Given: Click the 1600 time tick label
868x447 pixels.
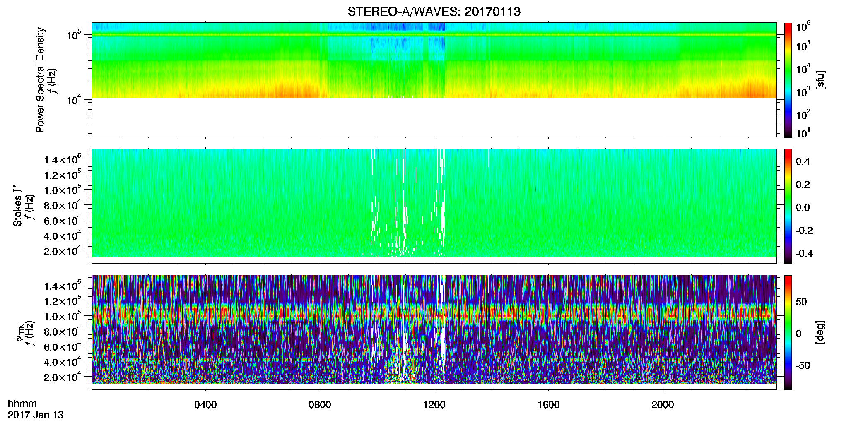Looking at the screenshot, I should point(548,405).
